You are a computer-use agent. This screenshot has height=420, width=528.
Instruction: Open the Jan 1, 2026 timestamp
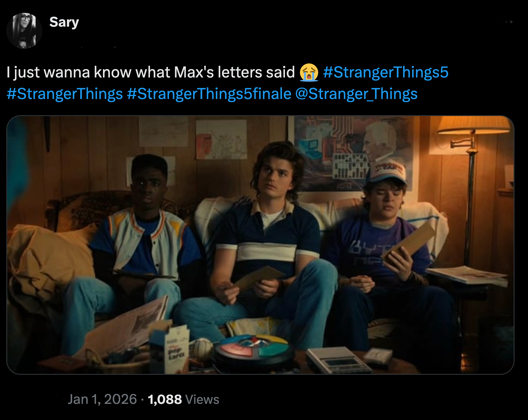point(102,399)
